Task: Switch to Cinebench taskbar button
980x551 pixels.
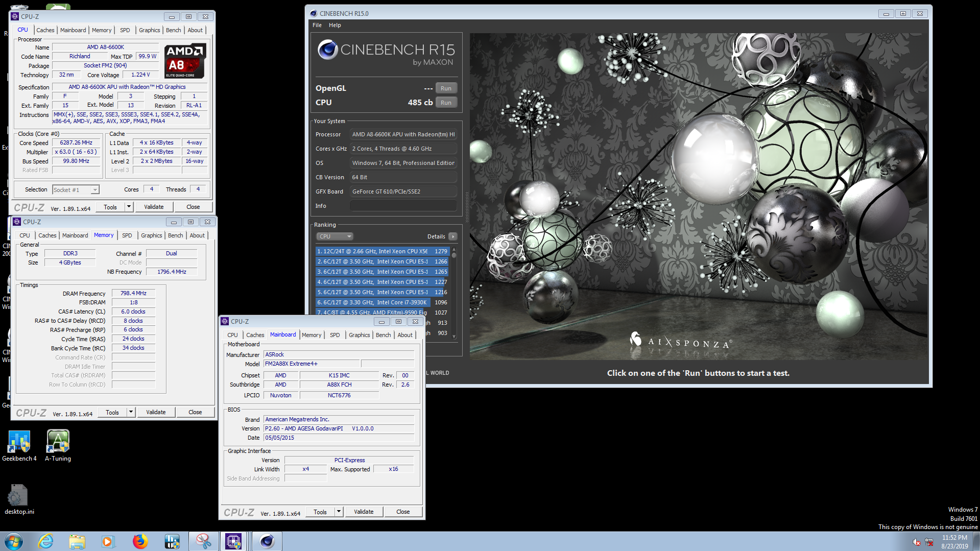Action: tap(267, 541)
